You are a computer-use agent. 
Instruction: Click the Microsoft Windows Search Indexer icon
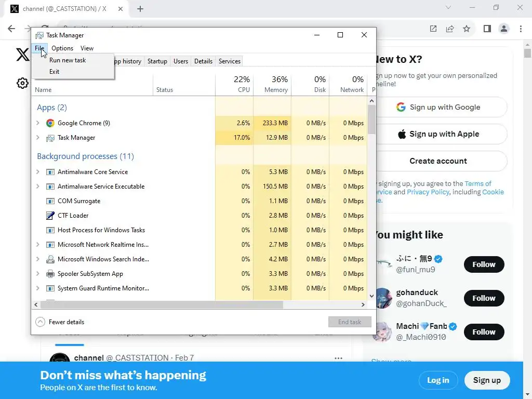click(50, 259)
